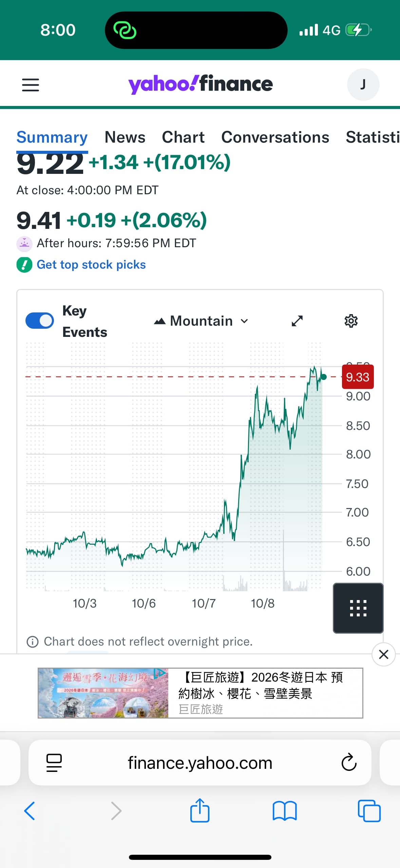
Task: Tap the finance.yahoo.com address field
Action: [x=200, y=763]
